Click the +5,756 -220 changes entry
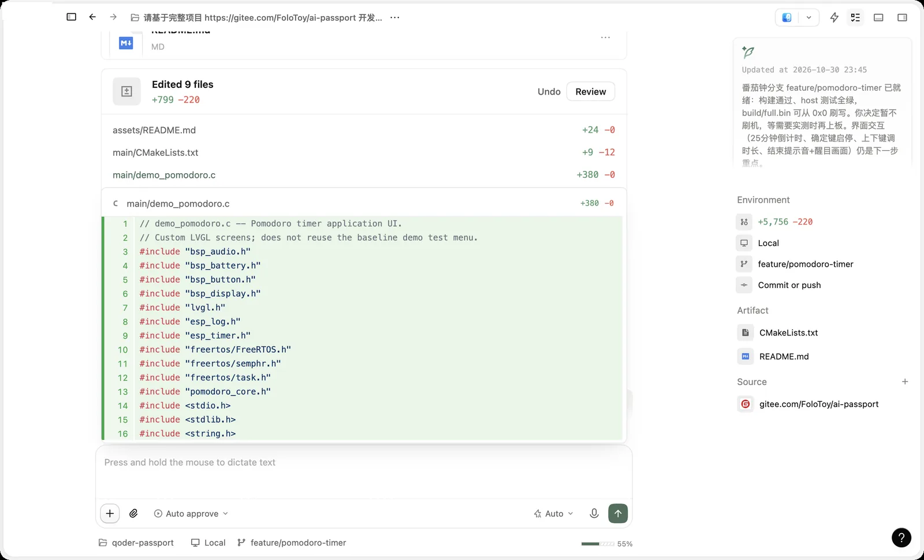 [775, 222]
